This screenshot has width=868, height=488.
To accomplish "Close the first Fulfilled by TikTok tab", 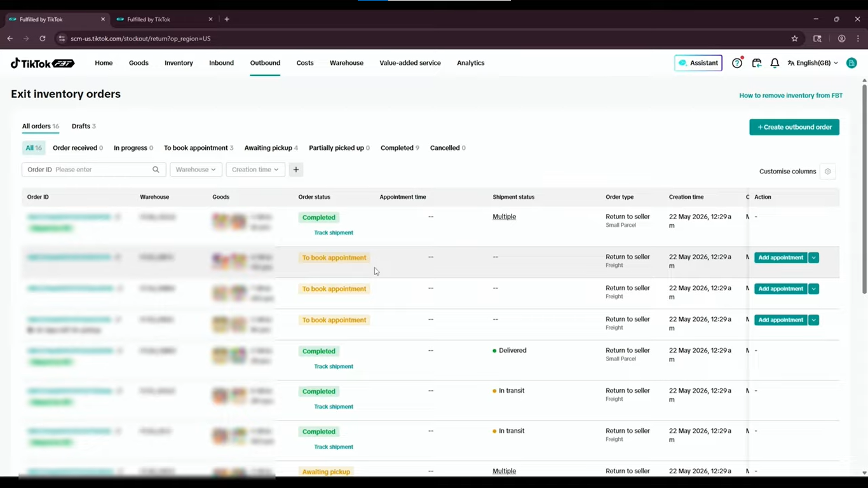I will pyautogui.click(x=103, y=19).
